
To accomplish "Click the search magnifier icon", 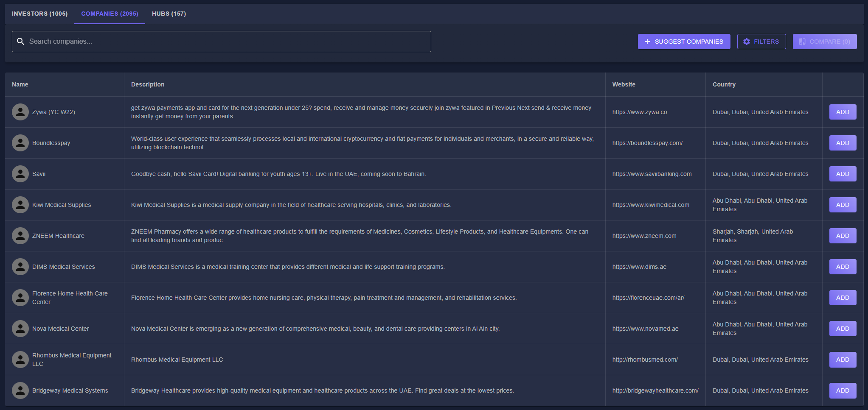I will coord(20,42).
